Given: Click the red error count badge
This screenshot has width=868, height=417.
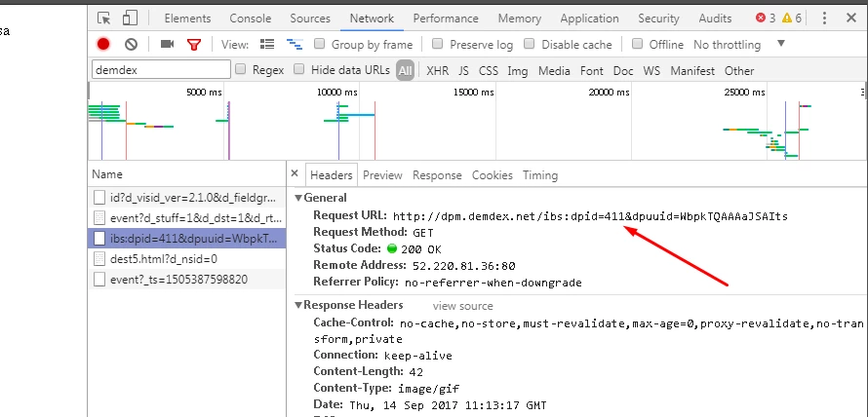Looking at the screenshot, I should (x=767, y=19).
